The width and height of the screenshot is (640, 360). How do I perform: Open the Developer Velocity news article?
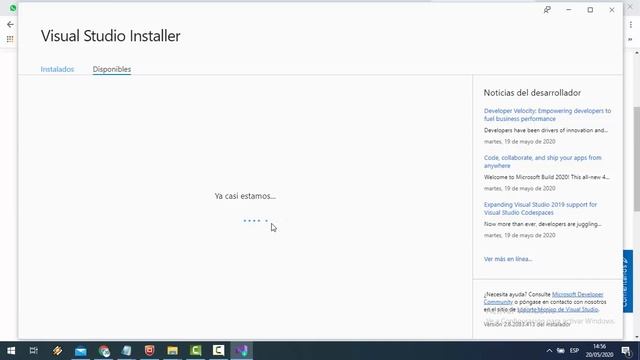point(547,115)
